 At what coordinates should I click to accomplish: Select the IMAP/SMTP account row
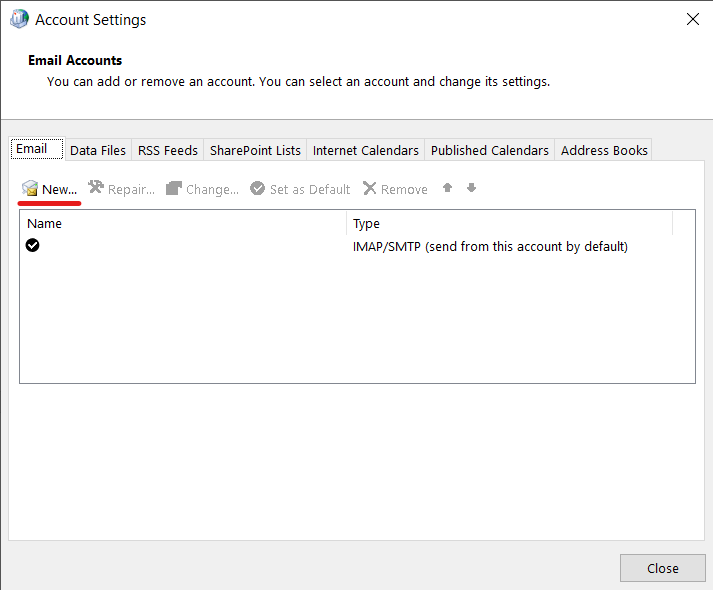pos(490,246)
